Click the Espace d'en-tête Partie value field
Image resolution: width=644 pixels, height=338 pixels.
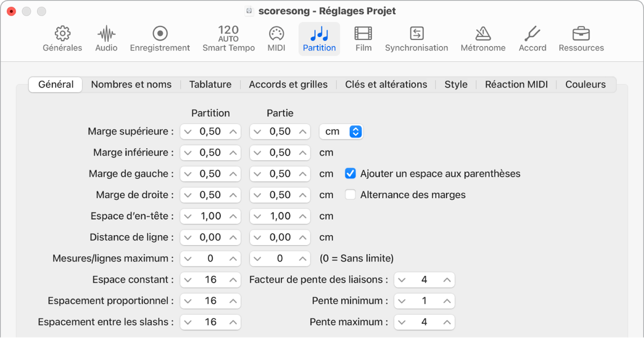pyautogui.click(x=280, y=216)
